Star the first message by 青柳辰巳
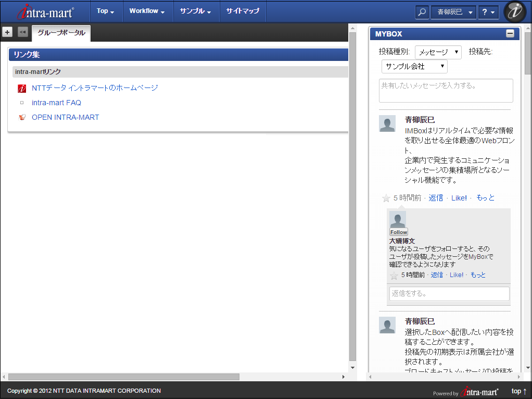The width and height of the screenshot is (532, 399). (386, 198)
